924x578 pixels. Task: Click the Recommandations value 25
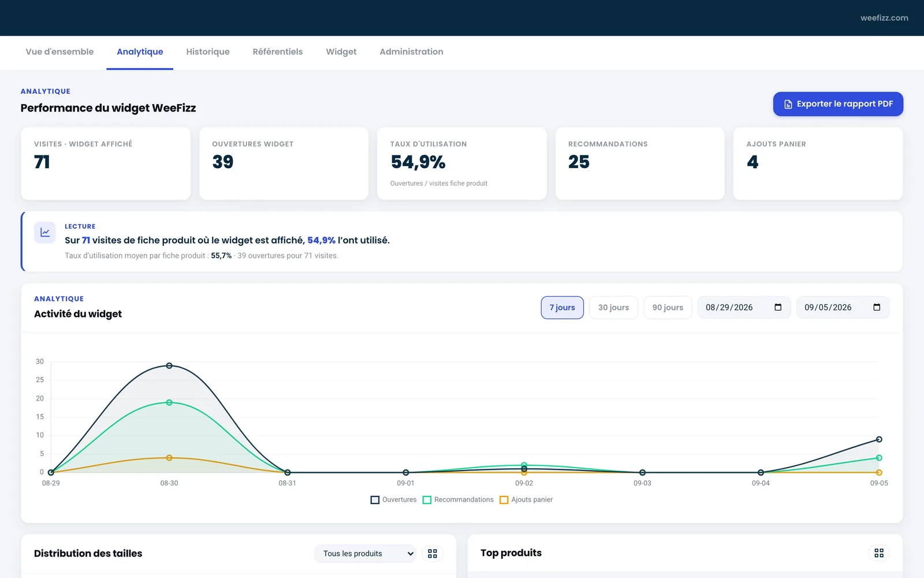pyautogui.click(x=579, y=162)
